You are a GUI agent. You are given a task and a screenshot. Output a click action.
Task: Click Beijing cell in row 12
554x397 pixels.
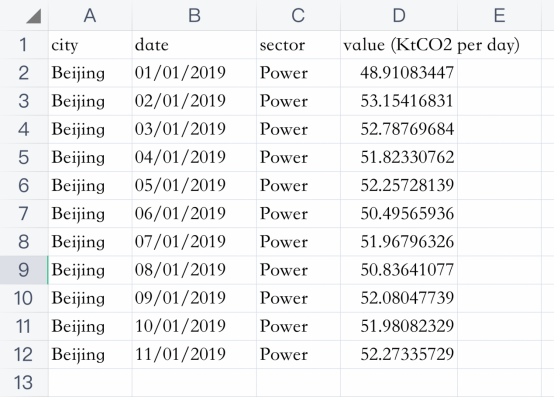point(90,355)
